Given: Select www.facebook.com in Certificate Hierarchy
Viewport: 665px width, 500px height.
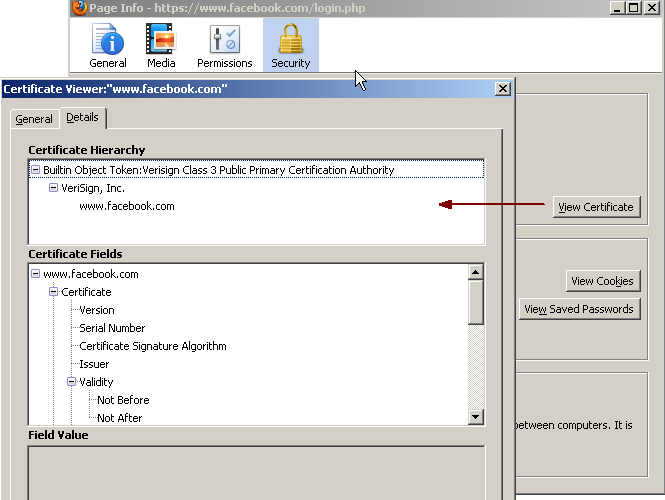Looking at the screenshot, I should (x=127, y=207).
